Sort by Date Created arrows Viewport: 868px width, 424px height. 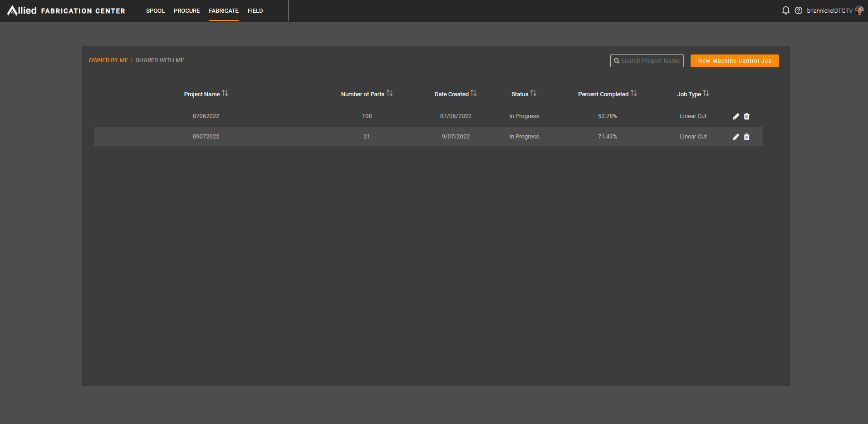(474, 93)
